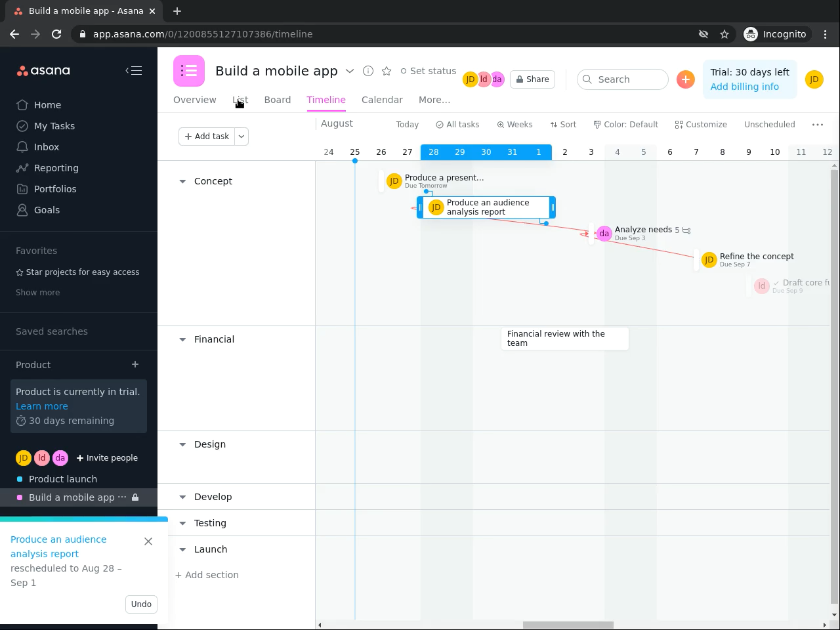The height and width of the screenshot is (630, 840).
Task: Click Learn more trial link
Action: click(x=42, y=406)
